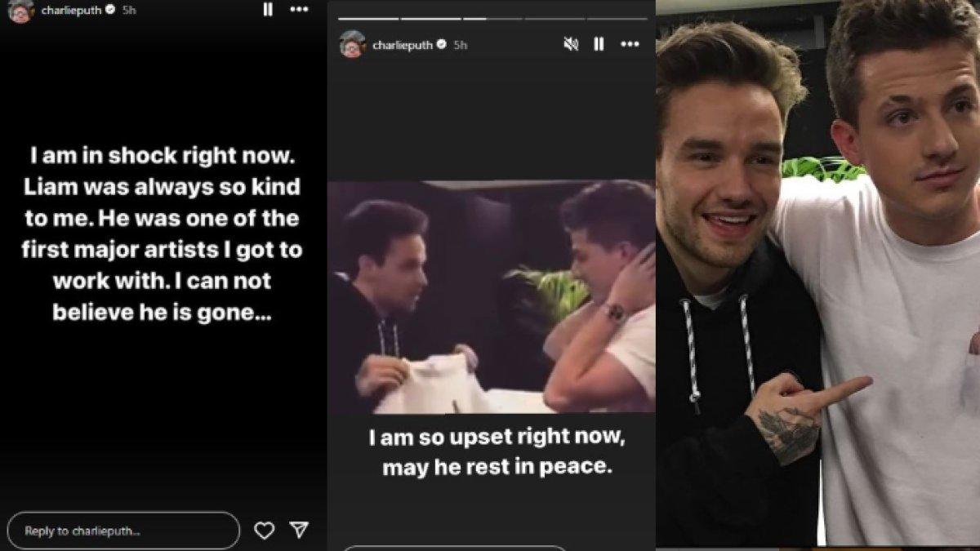Click verified badge beside middle story username
Viewport: 980px width, 551px height.
click(x=442, y=45)
